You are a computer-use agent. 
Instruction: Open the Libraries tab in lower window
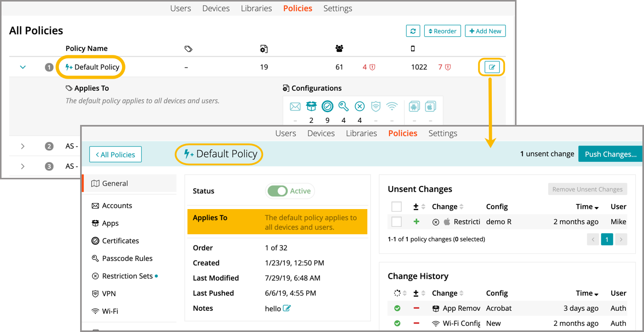[x=361, y=134]
